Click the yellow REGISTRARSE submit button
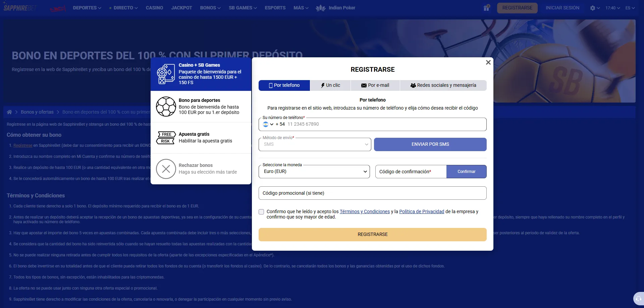The image size is (644, 308). (x=372, y=235)
